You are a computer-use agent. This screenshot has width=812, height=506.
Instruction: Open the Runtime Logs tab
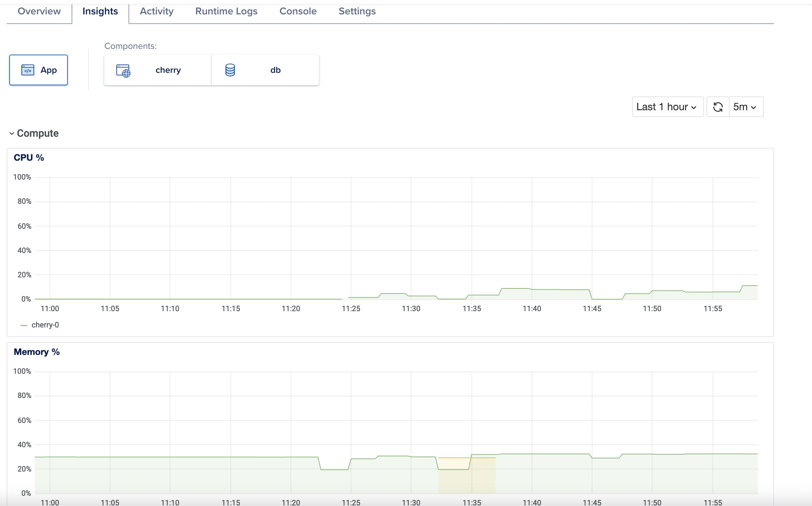[x=226, y=11]
